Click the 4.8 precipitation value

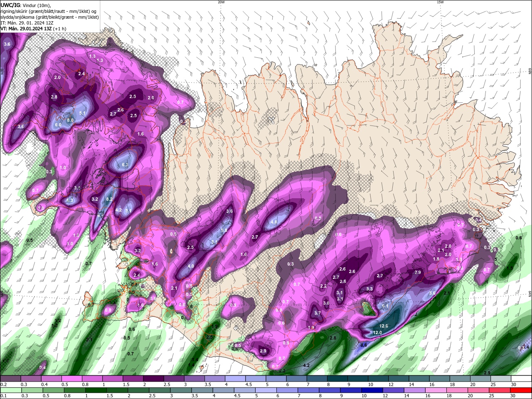pos(273,222)
